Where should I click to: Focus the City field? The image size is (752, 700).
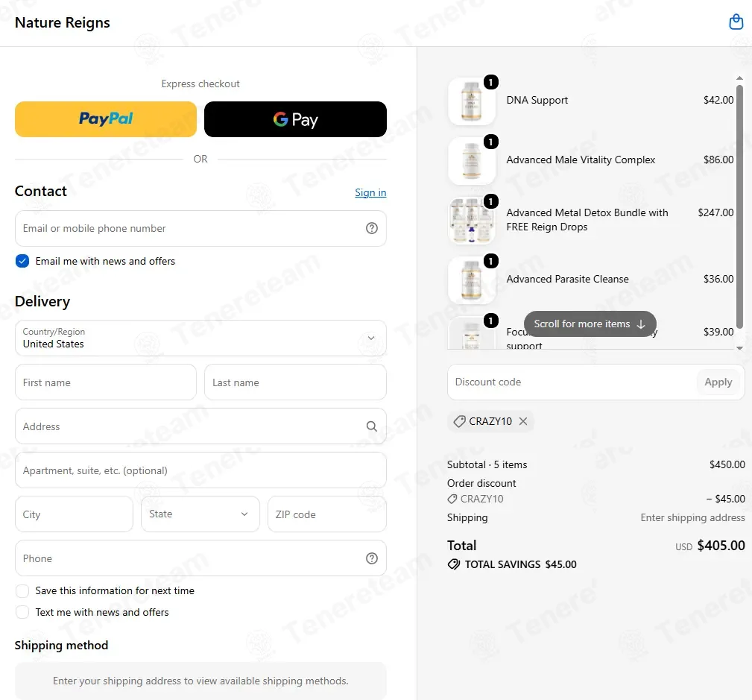[74, 514]
